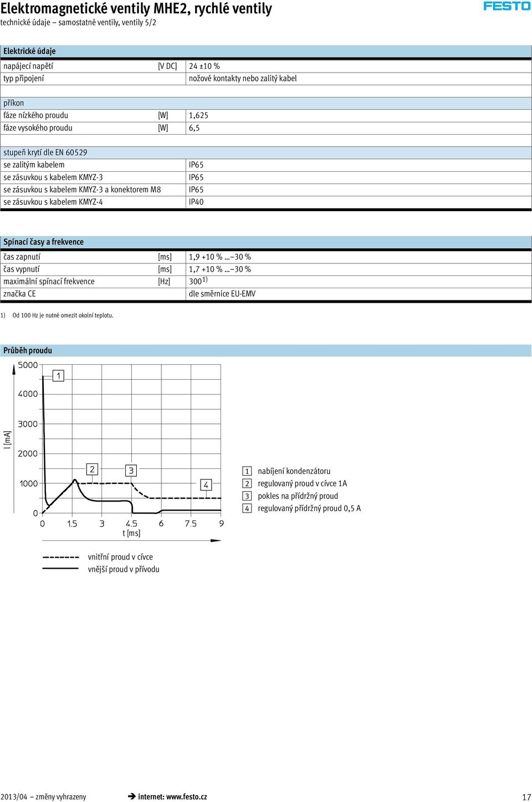Click Spínací časy a frekvence header
The image size is (532, 802).
pos(266,242)
